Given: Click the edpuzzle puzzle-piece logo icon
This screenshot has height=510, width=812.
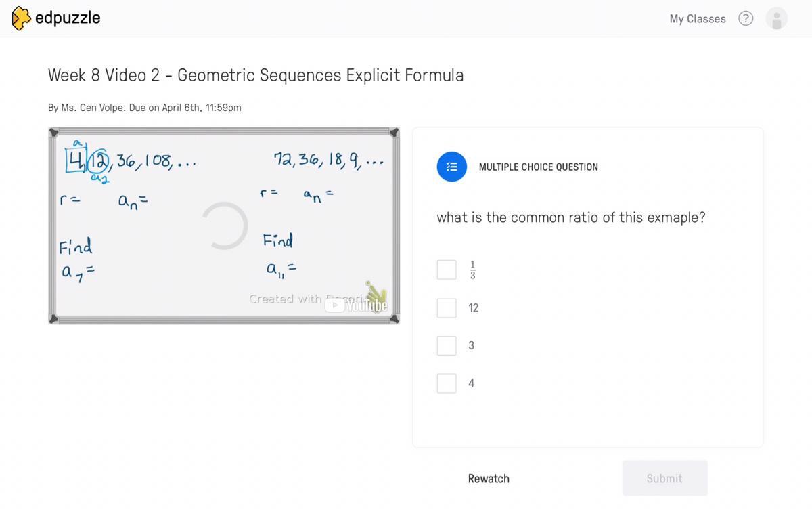Looking at the screenshot, I should tap(21, 18).
